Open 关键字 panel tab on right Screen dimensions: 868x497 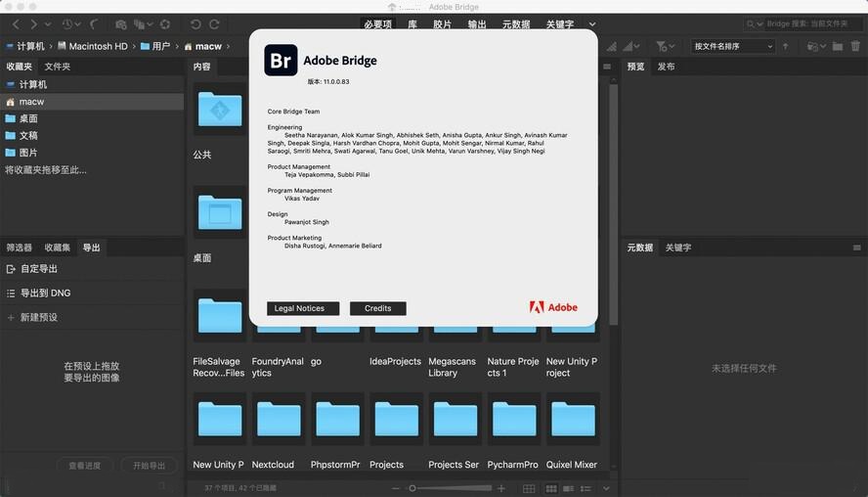tap(678, 248)
